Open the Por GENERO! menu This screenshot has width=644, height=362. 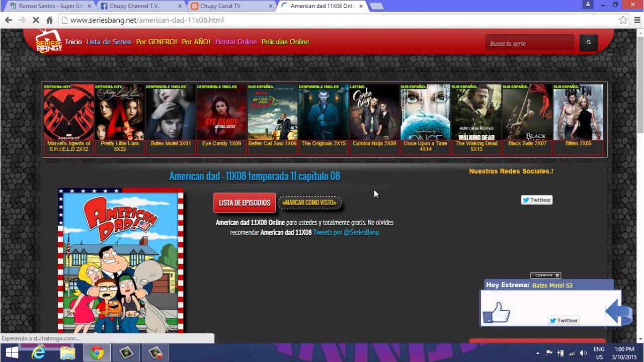pyautogui.click(x=156, y=42)
